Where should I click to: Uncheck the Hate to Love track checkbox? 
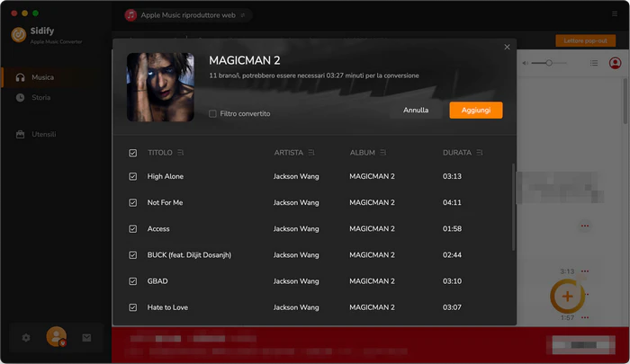click(133, 307)
